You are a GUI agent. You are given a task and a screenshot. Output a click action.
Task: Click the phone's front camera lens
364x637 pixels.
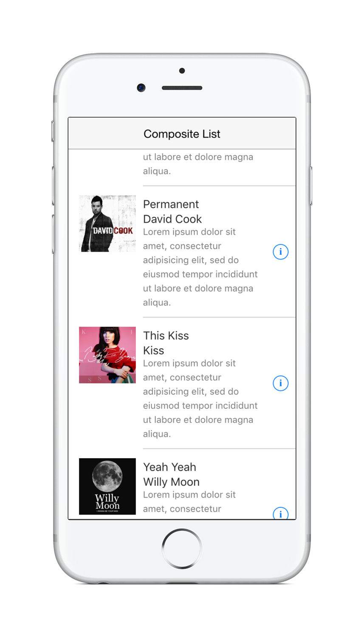coord(141,88)
